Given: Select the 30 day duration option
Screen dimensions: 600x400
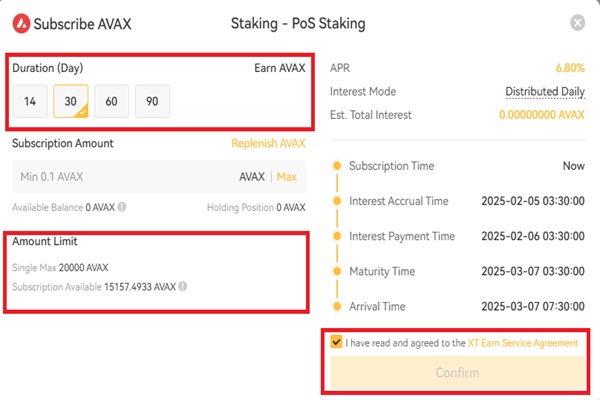Looking at the screenshot, I should [x=71, y=101].
